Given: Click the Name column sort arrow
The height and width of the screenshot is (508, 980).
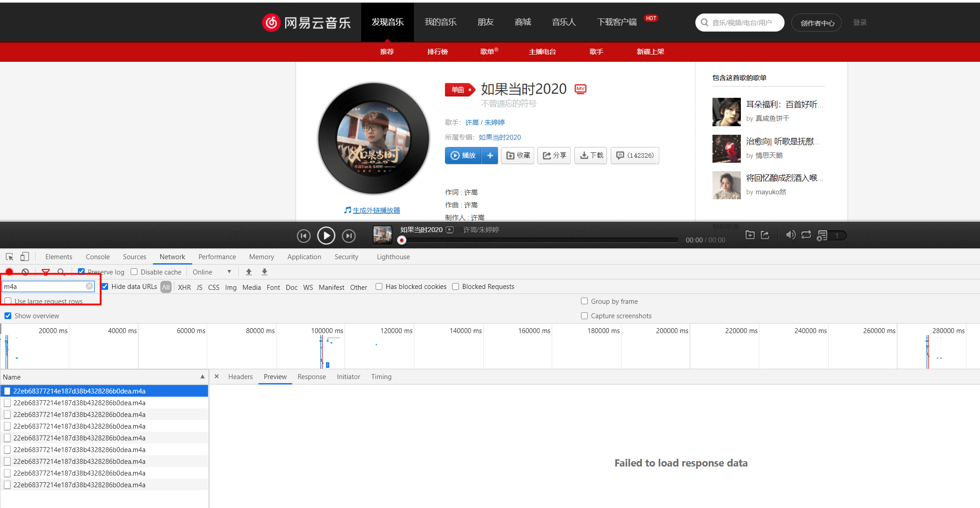Looking at the screenshot, I should [x=202, y=377].
